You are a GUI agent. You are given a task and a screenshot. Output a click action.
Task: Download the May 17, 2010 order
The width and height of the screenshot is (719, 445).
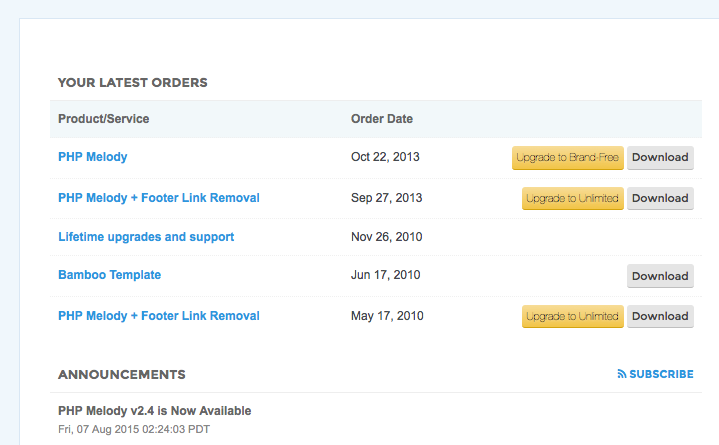(x=660, y=316)
